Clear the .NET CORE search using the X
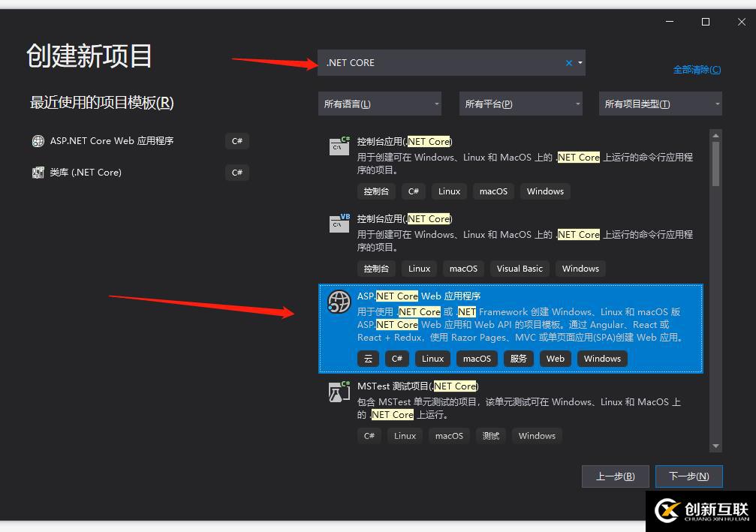 [568, 62]
